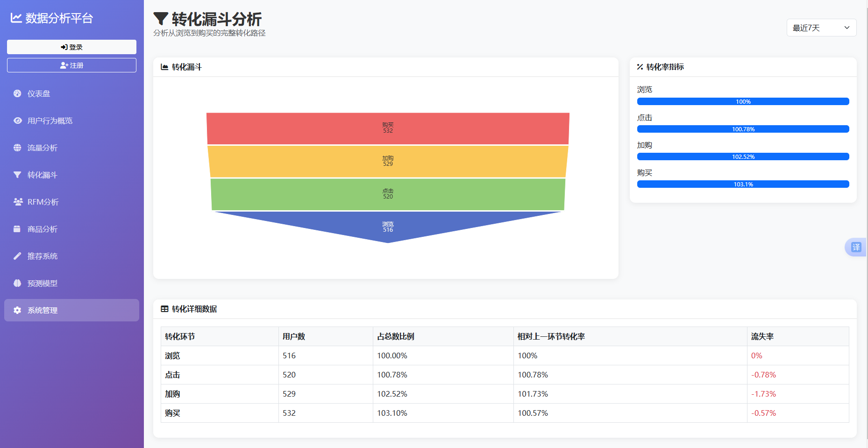This screenshot has height=448, width=868.
Task: Open 商品分析 from sidebar
Action: pyautogui.click(x=71, y=229)
